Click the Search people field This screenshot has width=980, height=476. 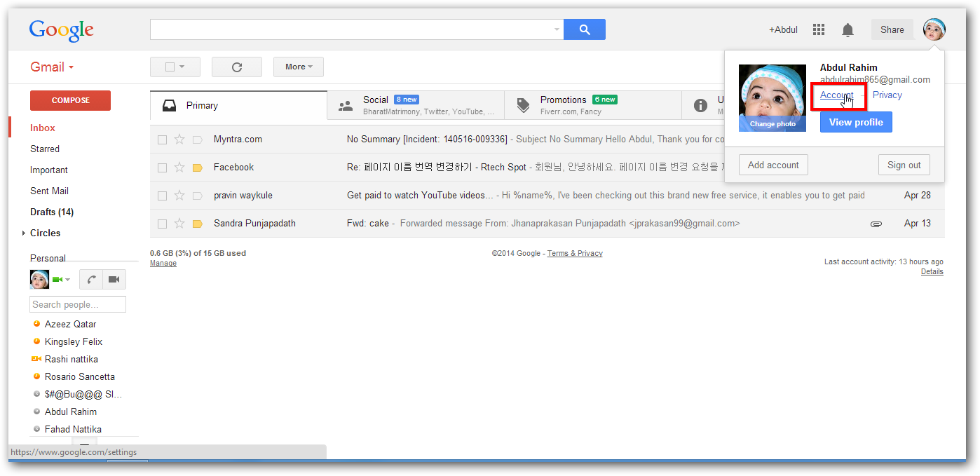tap(77, 304)
